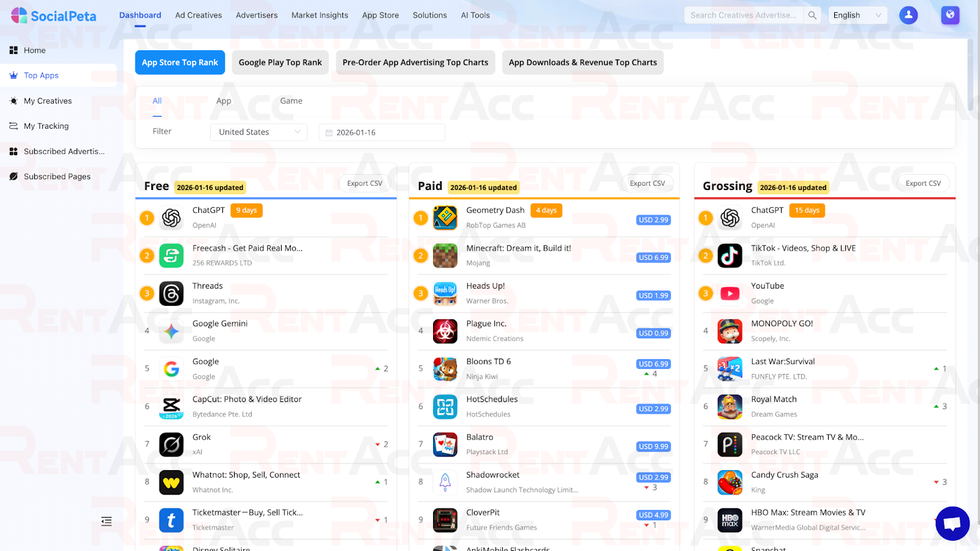Click the chat support bubble icon
Viewport: 980px width, 551px height.
click(952, 523)
